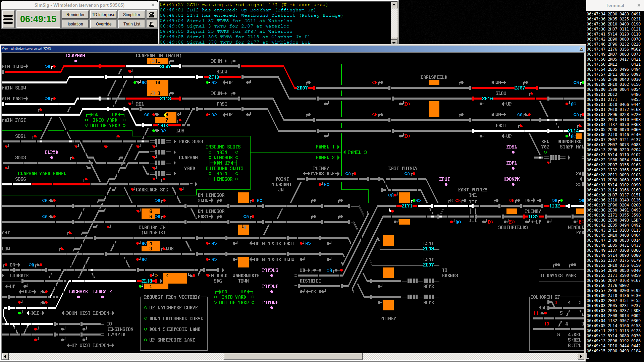The height and width of the screenshot is (362, 644).
Task: Click horizontal scrollbar left arrow in View window
Action: [x=5, y=357]
